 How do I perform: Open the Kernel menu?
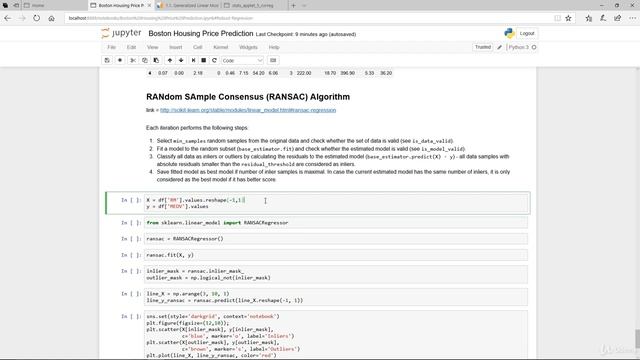(x=221, y=47)
